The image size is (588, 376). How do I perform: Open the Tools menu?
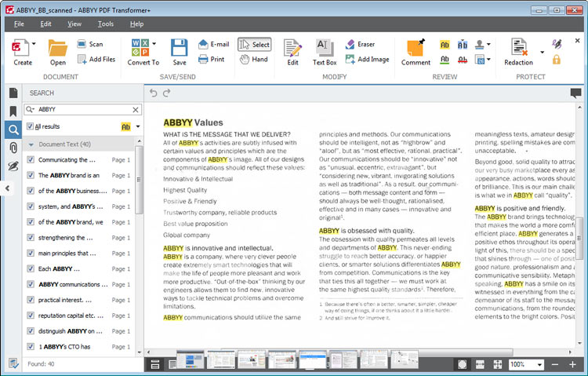(x=106, y=24)
